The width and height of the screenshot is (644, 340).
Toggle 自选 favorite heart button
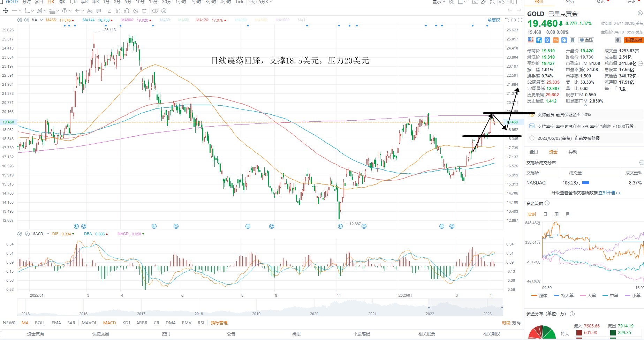coord(586,40)
